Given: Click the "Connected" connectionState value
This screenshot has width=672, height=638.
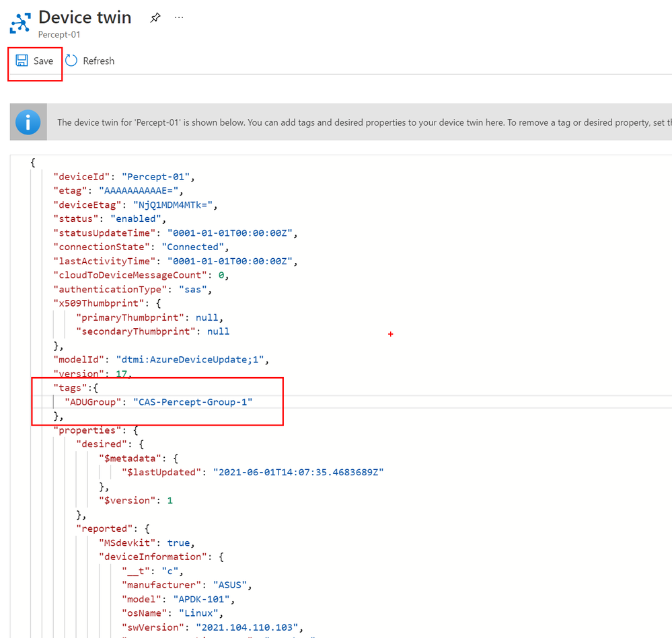Looking at the screenshot, I should (x=193, y=247).
